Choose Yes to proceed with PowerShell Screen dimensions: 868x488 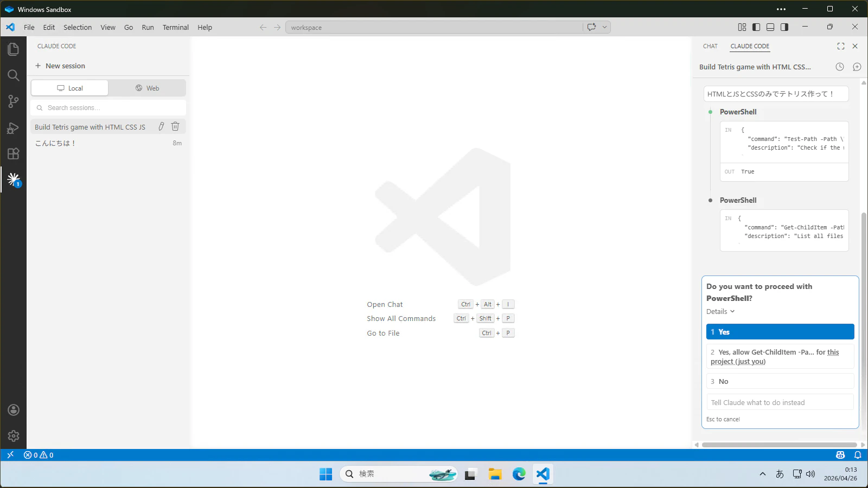780,332
